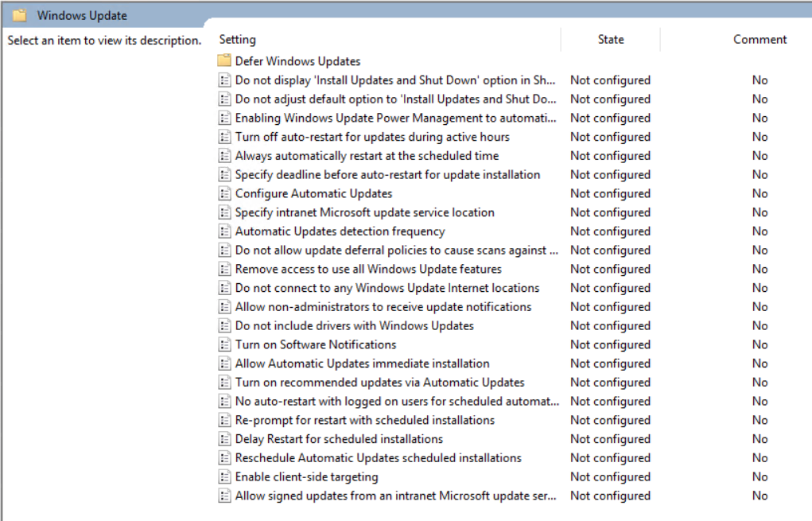The height and width of the screenshot is (521, 812).
Task: Click icon for Automatic Updates detection frequency
Action: [x=224, y=231]
